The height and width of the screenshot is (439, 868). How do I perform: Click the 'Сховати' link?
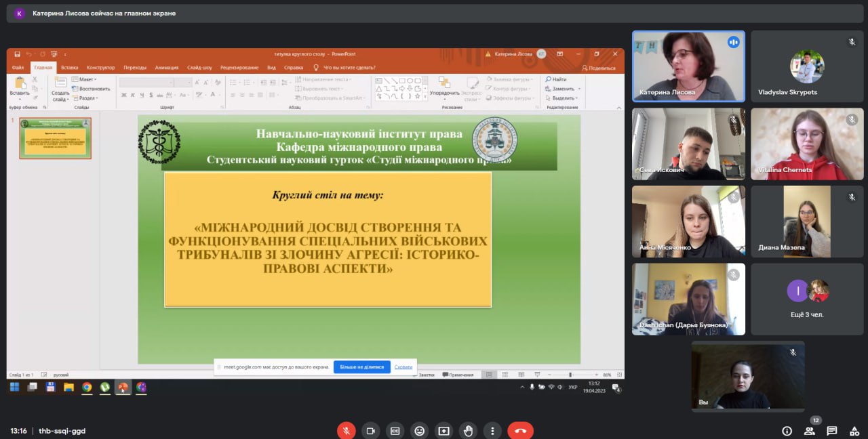coord(403,367)
